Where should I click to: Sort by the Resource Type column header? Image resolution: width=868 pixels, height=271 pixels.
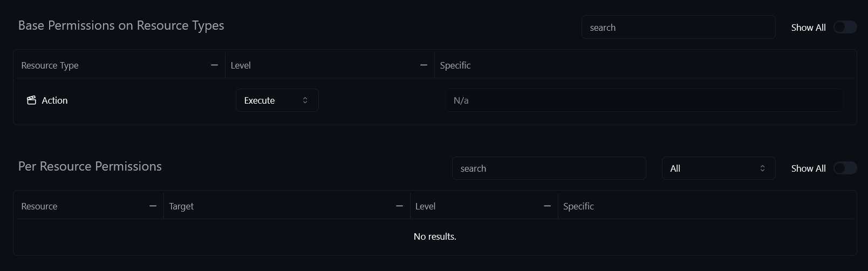tap(50, 65)
